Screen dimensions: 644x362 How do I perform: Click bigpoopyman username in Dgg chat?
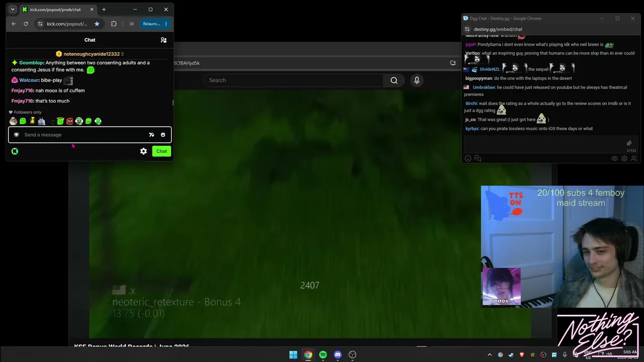pyautogui.click(x=478, y=78)
